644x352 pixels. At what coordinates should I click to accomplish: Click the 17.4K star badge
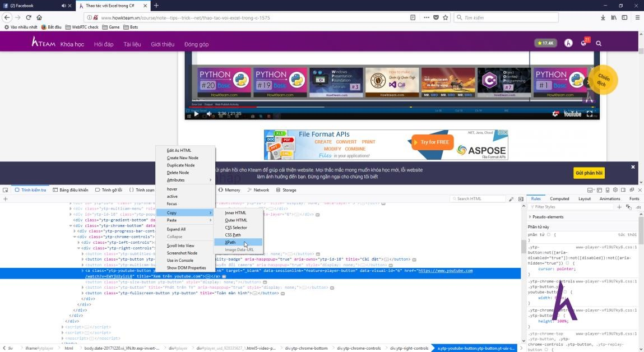[x=545, y=43]
